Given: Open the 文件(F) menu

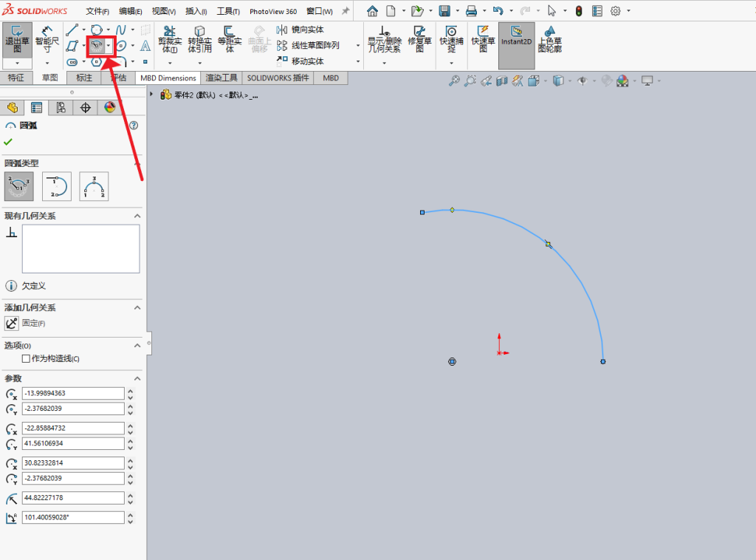Looking at the screenshot, I should pos(97,11).
